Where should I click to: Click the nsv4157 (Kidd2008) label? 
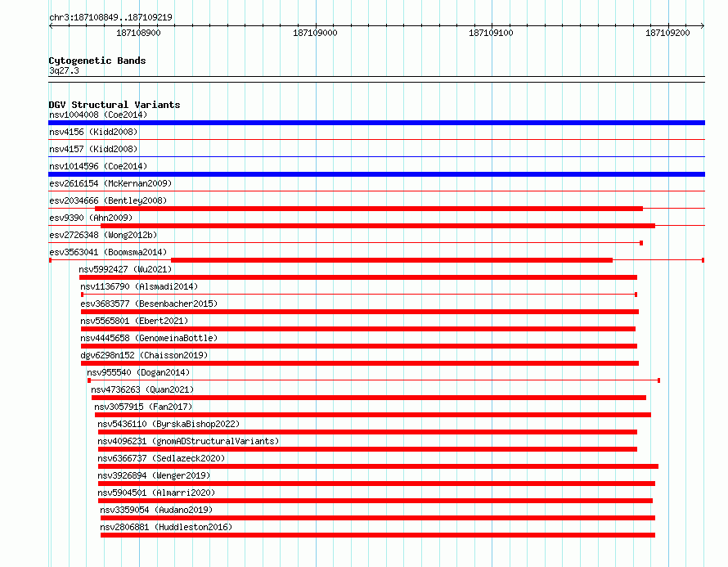click(x=93, y=149)
